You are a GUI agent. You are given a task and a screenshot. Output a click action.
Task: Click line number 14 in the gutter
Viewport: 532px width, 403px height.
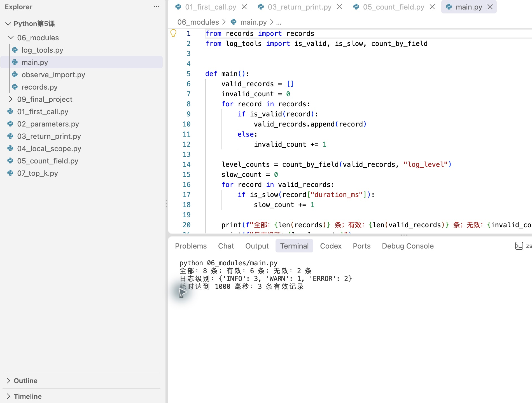(186, 164)
